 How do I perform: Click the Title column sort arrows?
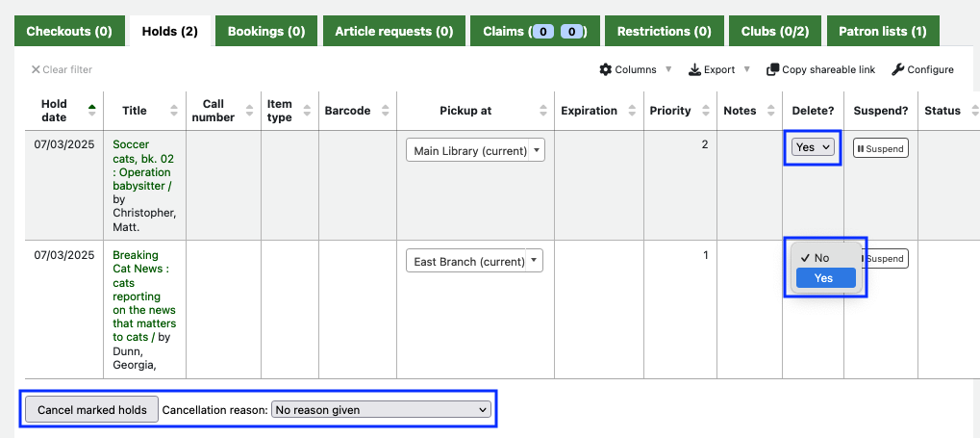[173, 111]
